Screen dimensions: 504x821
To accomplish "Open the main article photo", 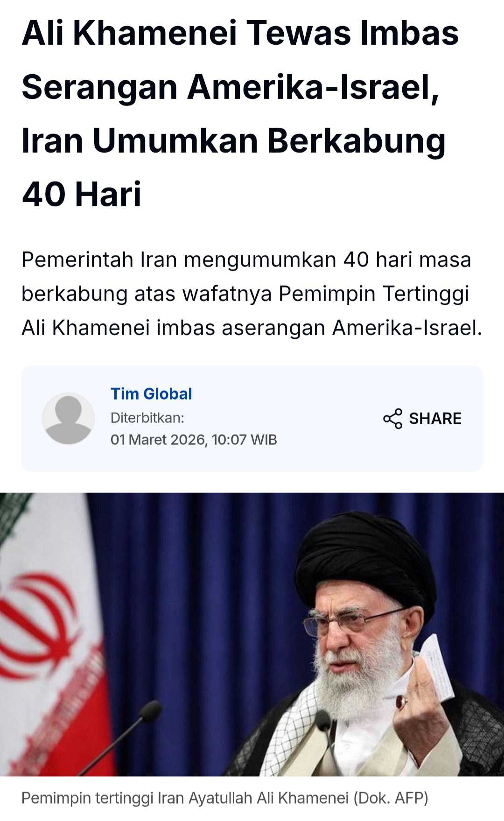I will (252, 634).
